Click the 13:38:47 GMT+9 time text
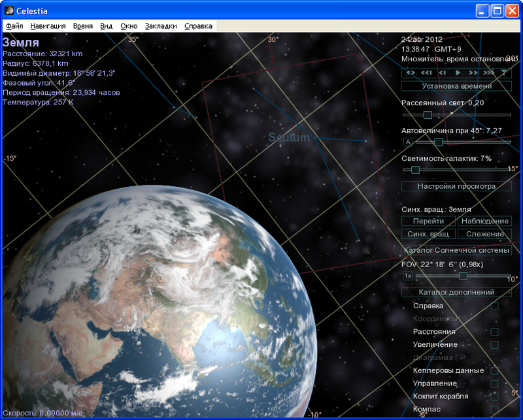523x420 pixels. [431, 50]
